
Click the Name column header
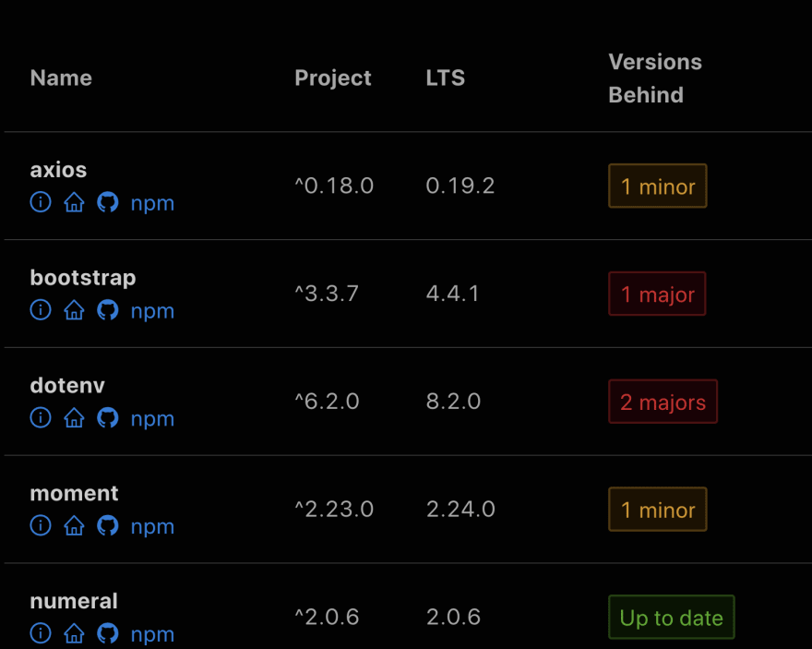pyautogui.click(x=61, y=78)
